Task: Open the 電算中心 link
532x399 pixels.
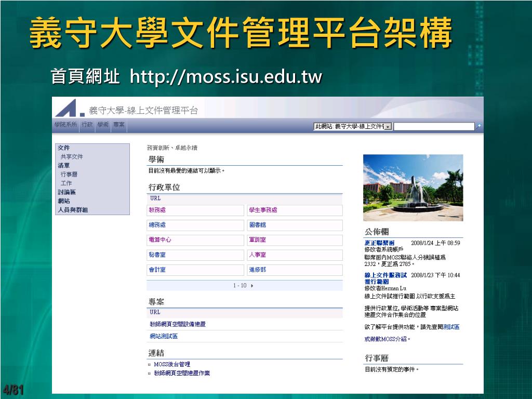Action: coord(160,240)
